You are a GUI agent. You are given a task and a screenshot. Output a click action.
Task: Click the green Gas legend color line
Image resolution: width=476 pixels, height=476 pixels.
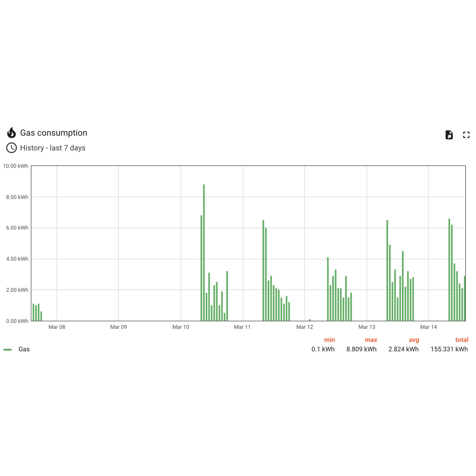point(7,350)
